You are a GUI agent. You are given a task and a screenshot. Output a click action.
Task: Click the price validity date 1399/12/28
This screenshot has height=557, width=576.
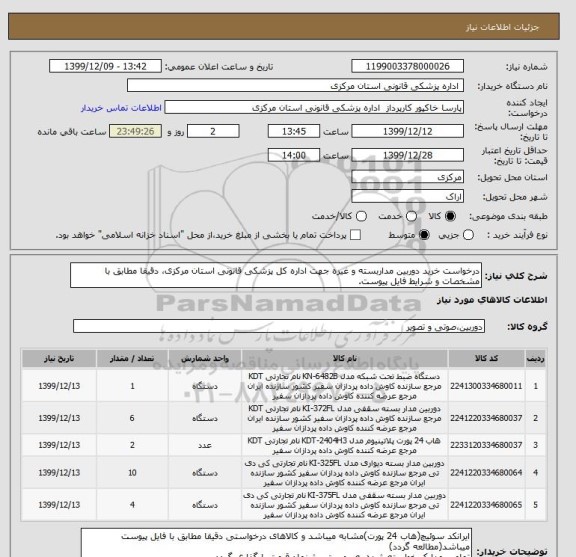(407, 155)
